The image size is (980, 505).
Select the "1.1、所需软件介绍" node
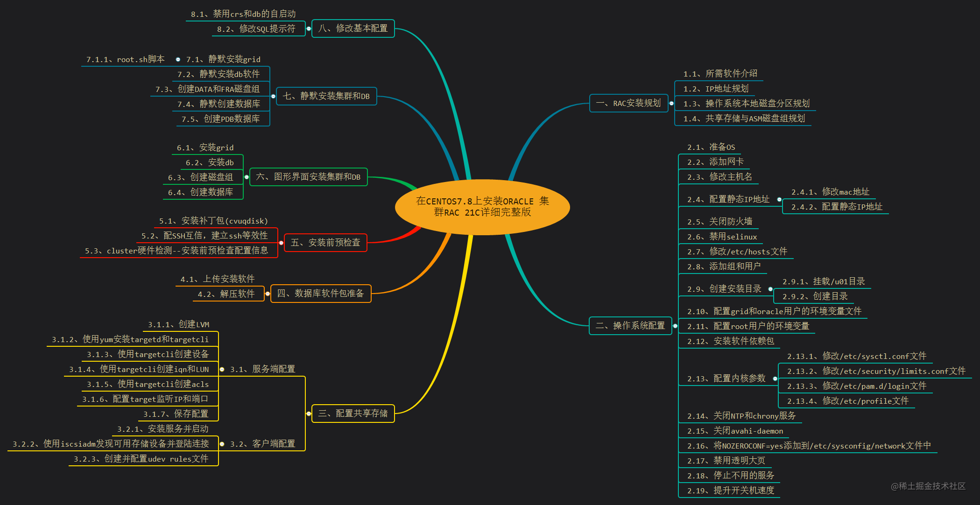point(720,74)
